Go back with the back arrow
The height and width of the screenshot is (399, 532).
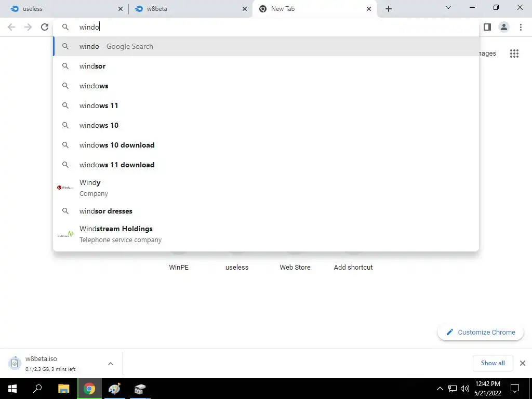(11, 27)
